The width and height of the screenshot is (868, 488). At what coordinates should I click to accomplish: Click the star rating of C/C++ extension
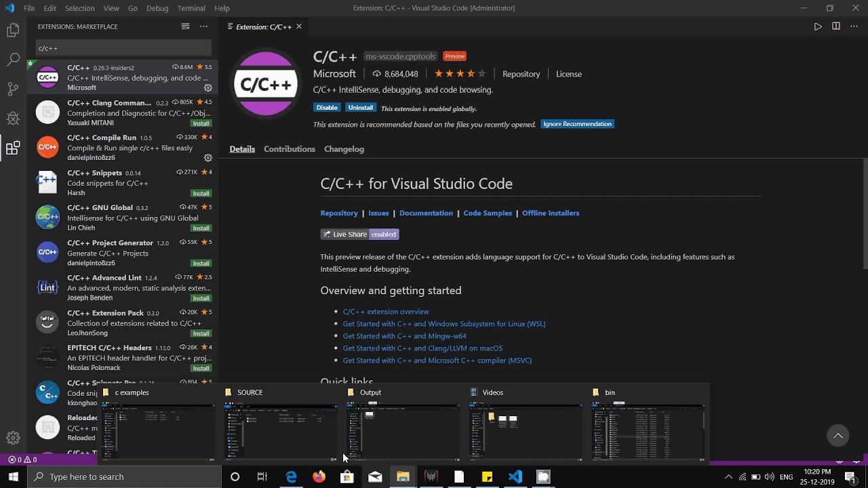[460, 74]
